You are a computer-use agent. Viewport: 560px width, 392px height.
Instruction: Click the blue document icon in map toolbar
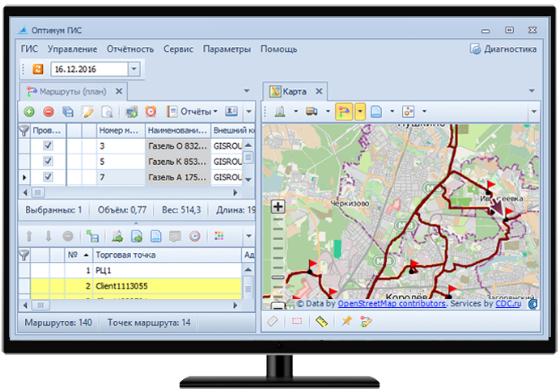click(x=376, y=112)
